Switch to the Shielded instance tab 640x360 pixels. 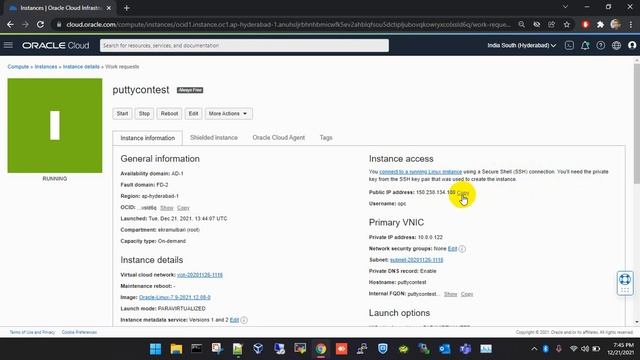(214, 138)
